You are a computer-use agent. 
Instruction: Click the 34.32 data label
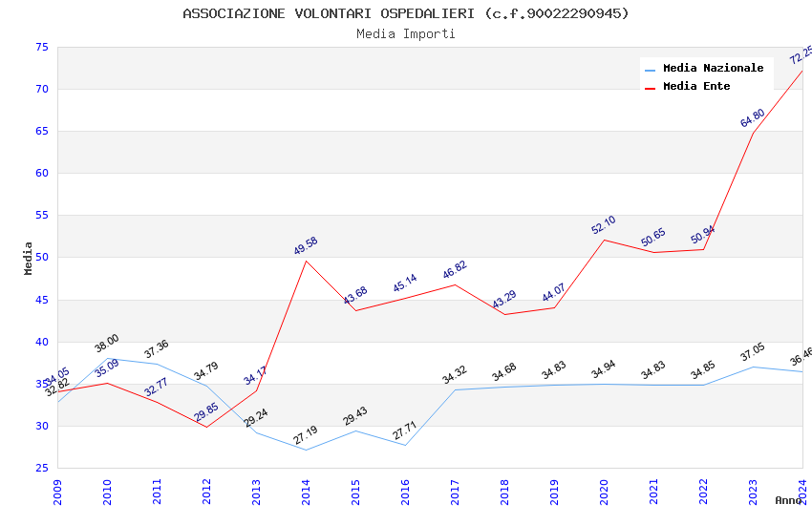(x=455, y=374)
